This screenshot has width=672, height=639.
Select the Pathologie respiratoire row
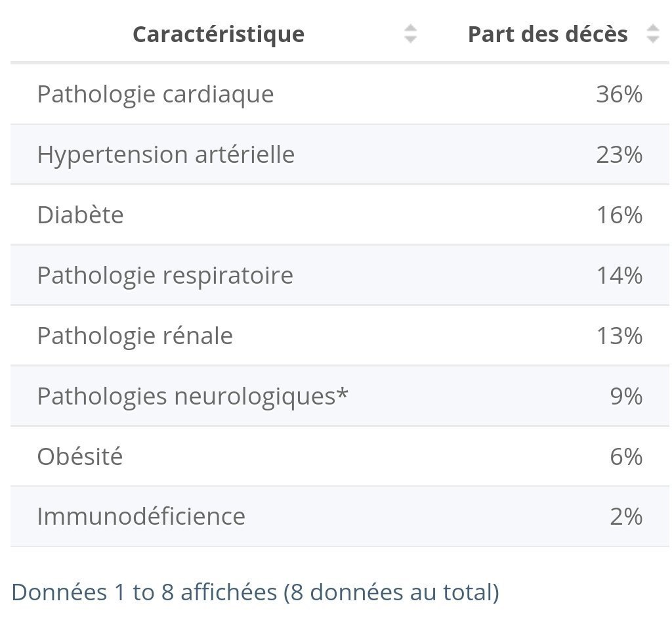pyautogui.click(x=339, y=275)
